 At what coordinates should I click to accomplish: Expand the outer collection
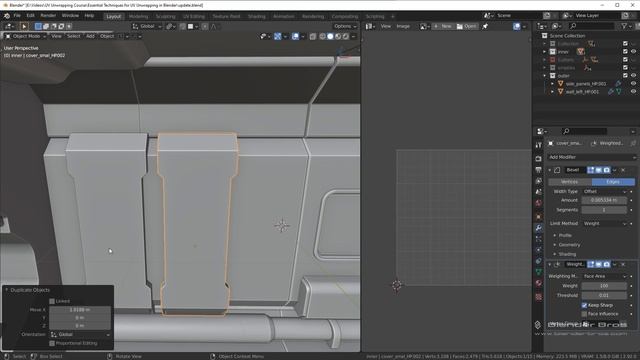coord(544,76)
